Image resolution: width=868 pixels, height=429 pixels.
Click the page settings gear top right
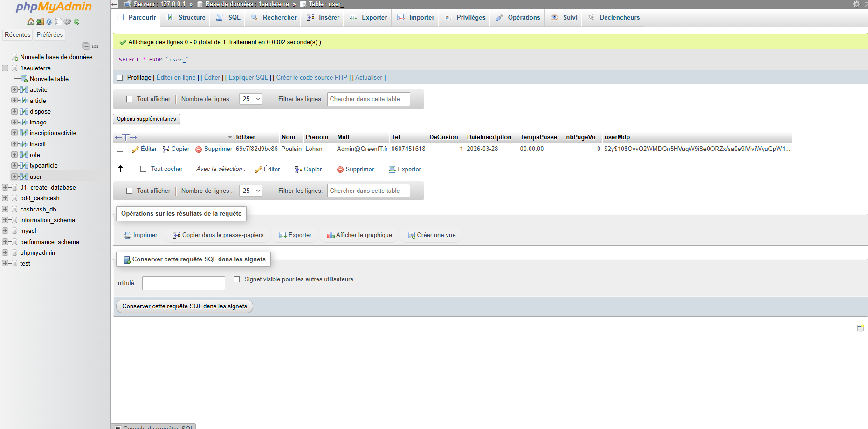[x=856, y=4]
